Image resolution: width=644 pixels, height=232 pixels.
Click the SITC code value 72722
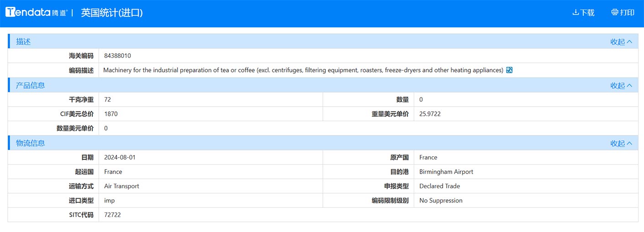pos(112,215)
